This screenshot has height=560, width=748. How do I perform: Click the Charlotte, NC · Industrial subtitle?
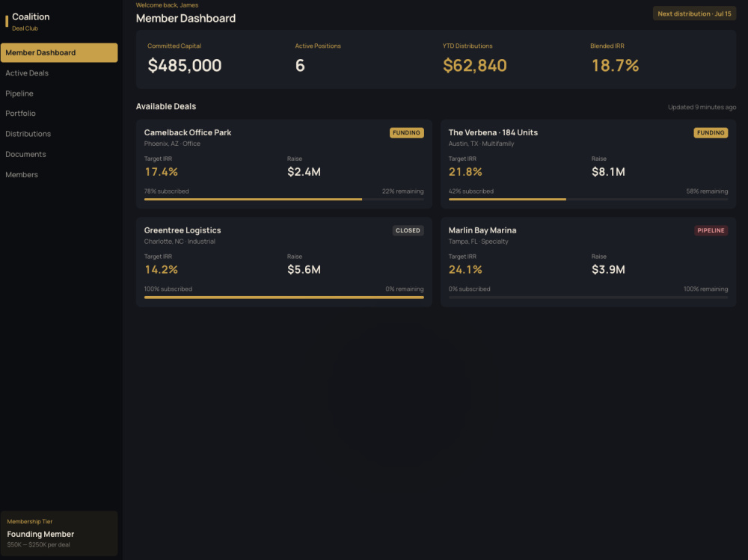tap(180, 241)
